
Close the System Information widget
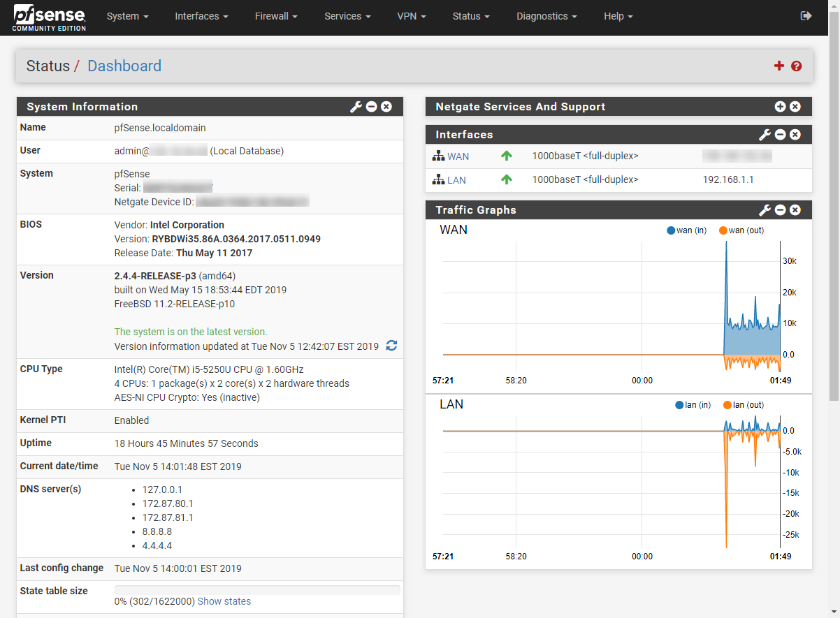pos(386,107)
